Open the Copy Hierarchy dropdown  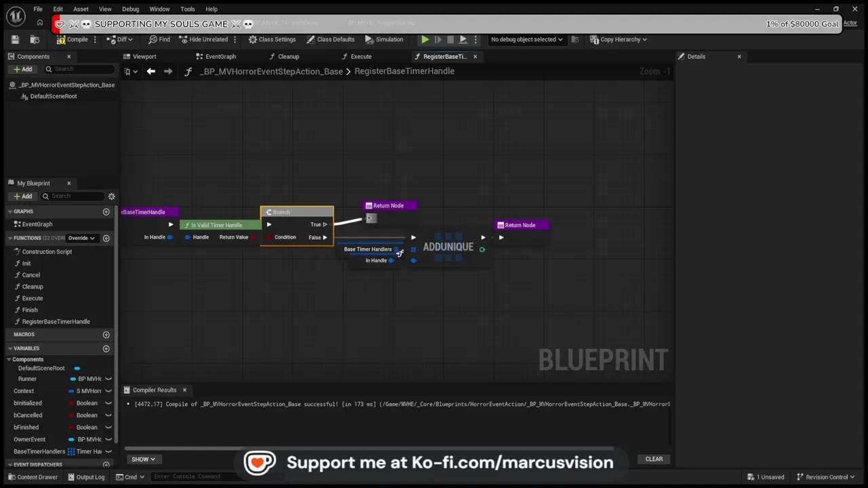point(618,39)
